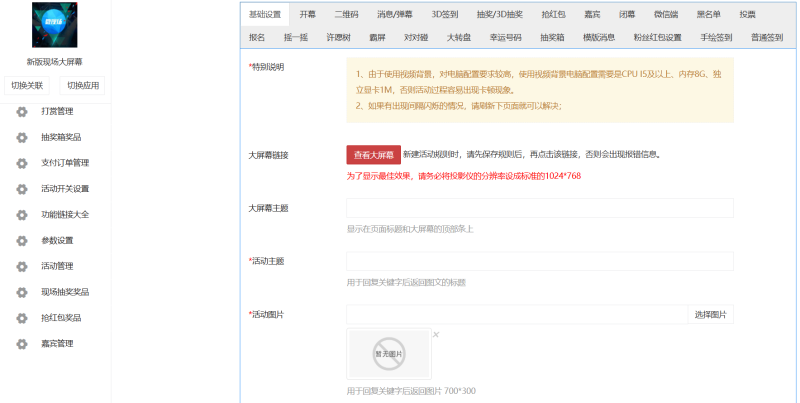Open the 嘉宾 tab

pyautogui.click(x=592, y=14)
